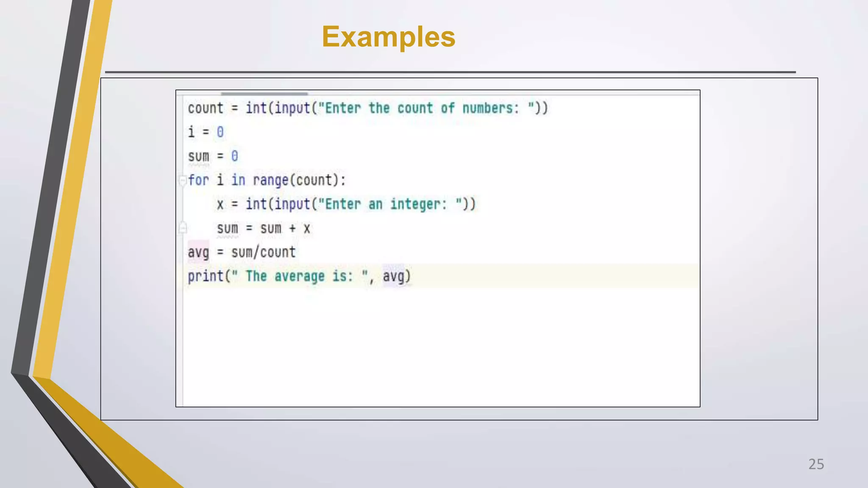Click the 'Examples' slide title
The width and height of the screenshot is (868, 488).
[388, 36]
